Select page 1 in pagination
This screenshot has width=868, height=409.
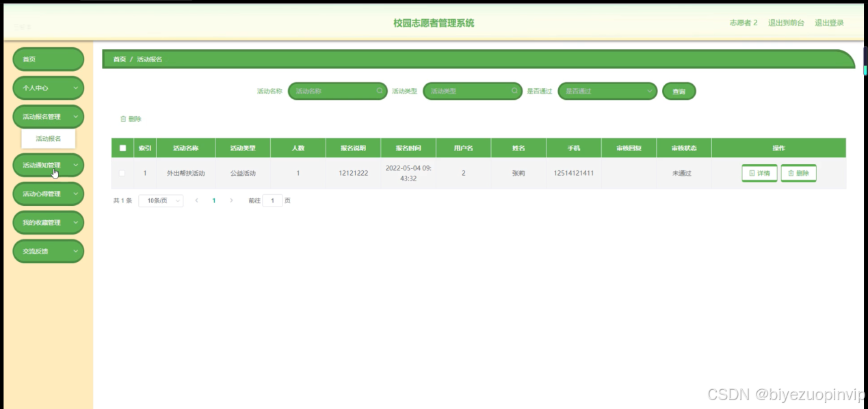214,200
